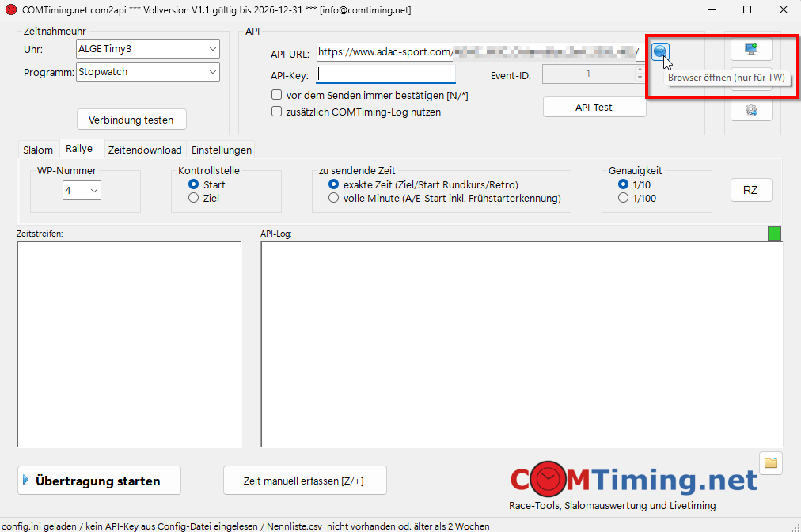Open the folder icon near the COMTiming logo
This screenshot has height=532, width=801.
click(770, 462)
